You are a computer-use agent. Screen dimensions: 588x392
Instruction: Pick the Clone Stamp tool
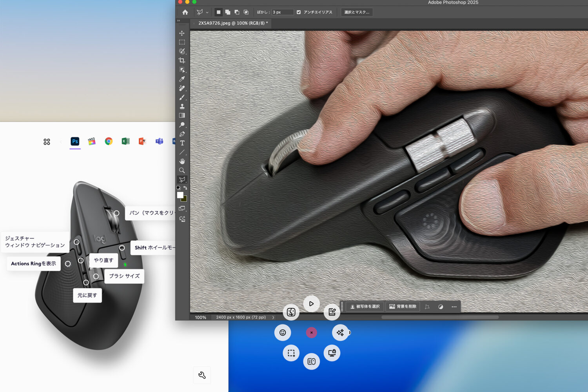(x=182, y=106)
